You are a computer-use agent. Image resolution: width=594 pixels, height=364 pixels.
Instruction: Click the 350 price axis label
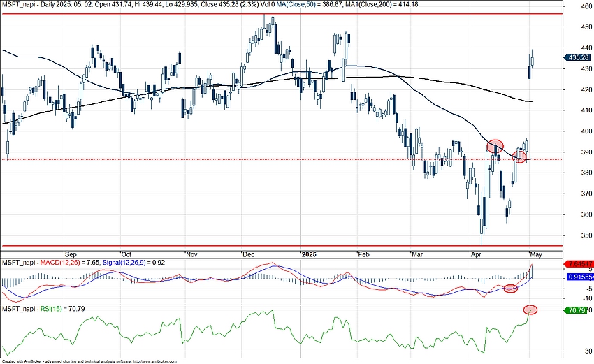(587, 235)
